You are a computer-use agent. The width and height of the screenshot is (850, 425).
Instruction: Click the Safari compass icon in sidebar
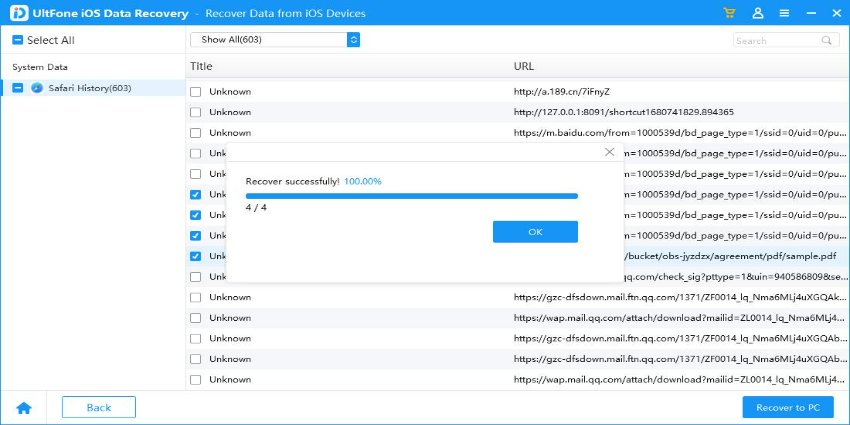(37, 88)
